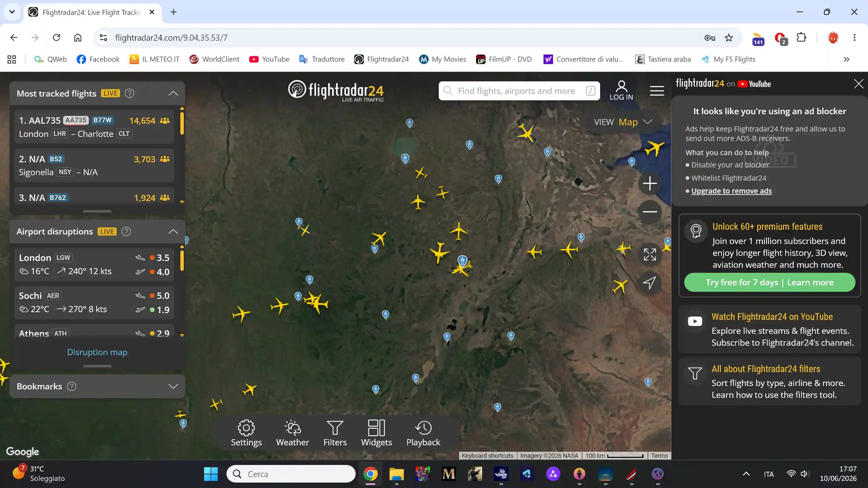Open the tab search dropdown arrow

point(12,12)
